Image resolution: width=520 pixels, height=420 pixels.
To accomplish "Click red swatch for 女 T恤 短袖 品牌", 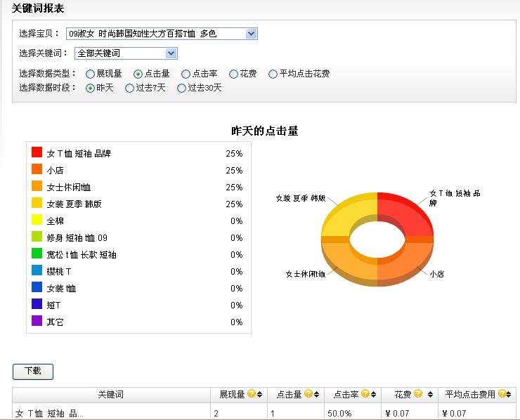I will coord(37,152).
